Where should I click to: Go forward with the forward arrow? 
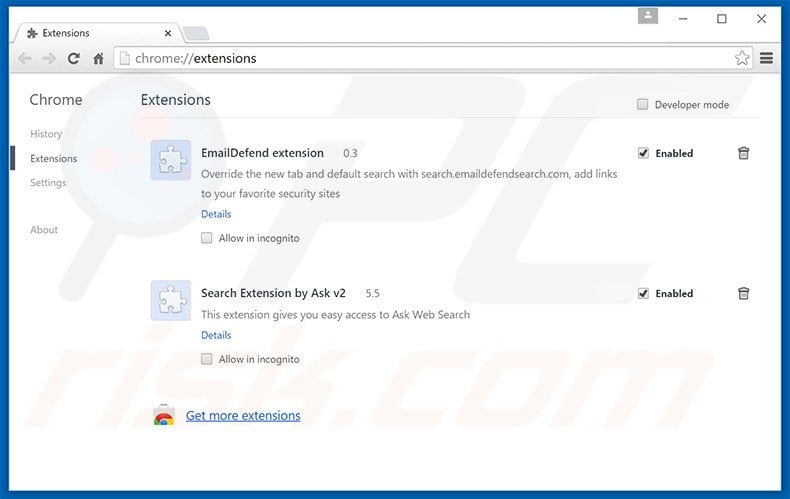tap(49, 58)
